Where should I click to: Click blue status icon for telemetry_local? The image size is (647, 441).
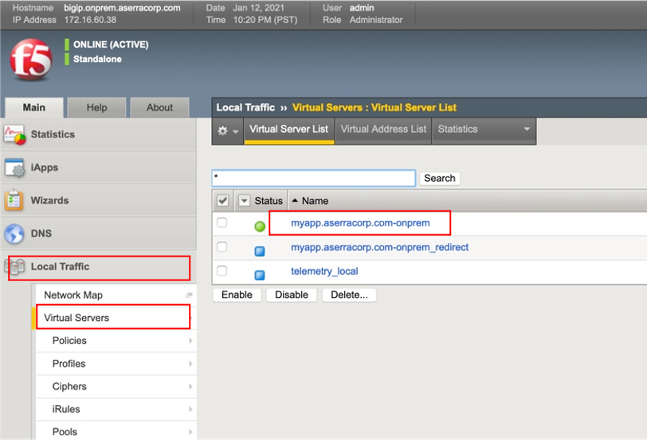(x=260, y=273)
